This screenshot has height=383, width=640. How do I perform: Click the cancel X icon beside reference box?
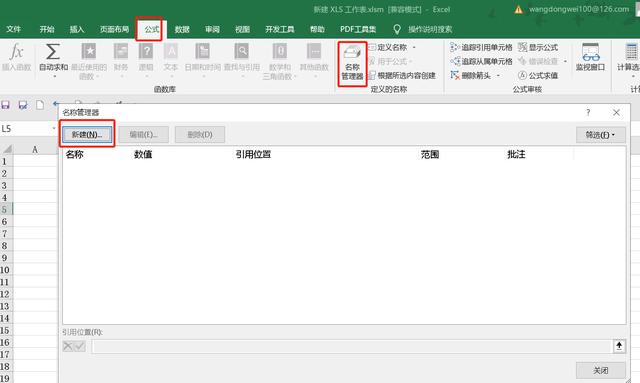(68, 346)
